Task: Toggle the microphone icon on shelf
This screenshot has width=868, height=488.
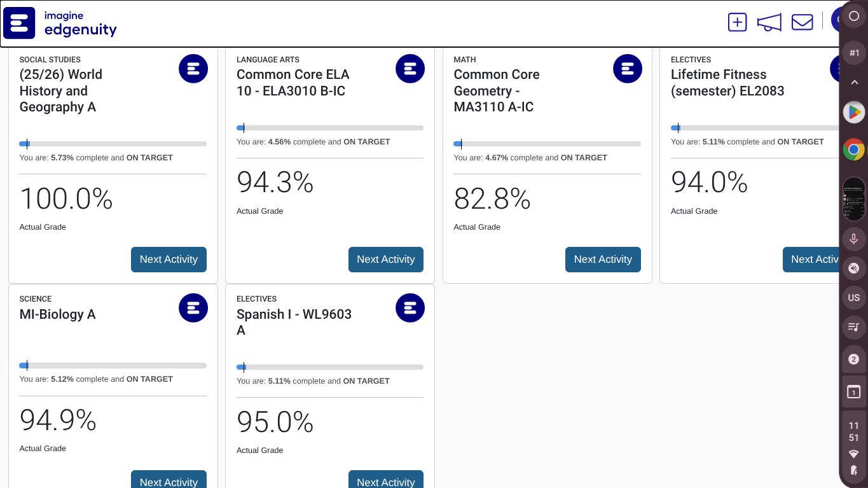Action: [x=854, y=239]
